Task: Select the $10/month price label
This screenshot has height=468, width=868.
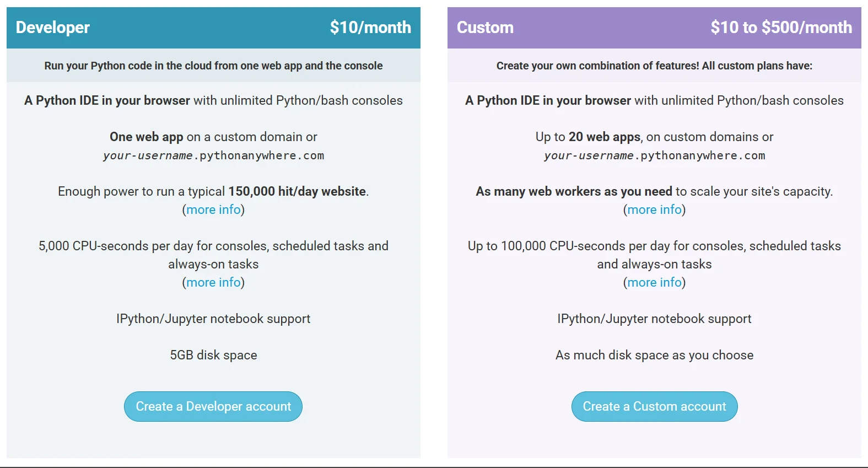Action: [370, 28]
